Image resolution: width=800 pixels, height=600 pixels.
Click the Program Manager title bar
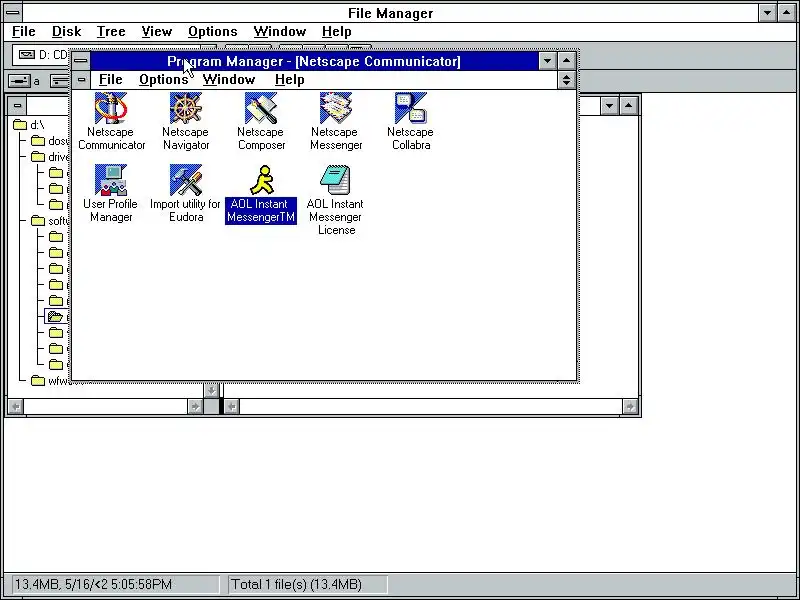tap(314, 61)
